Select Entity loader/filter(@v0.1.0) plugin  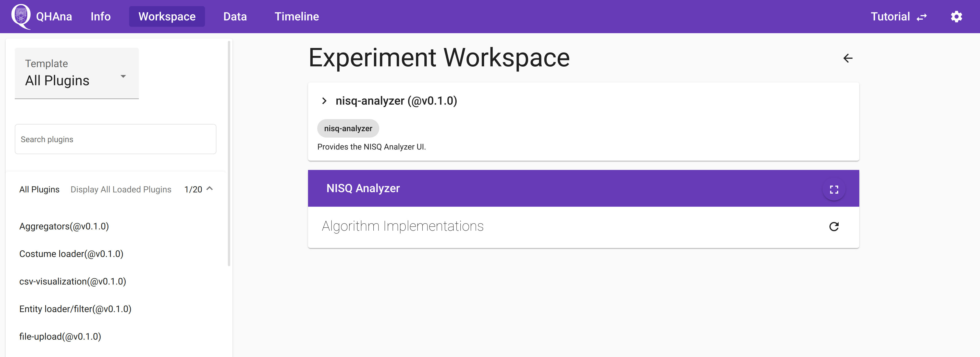pos(75,309)
